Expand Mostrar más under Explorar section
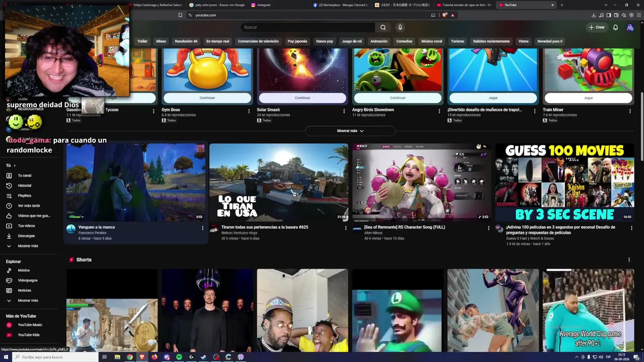This screenshot has height=362, width=644. click(28, 300)
